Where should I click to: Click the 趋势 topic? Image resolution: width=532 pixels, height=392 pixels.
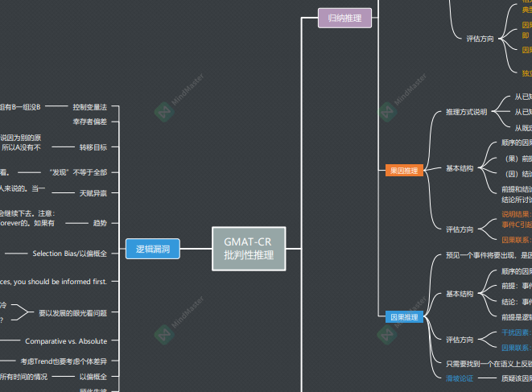[x=100, y=223]
